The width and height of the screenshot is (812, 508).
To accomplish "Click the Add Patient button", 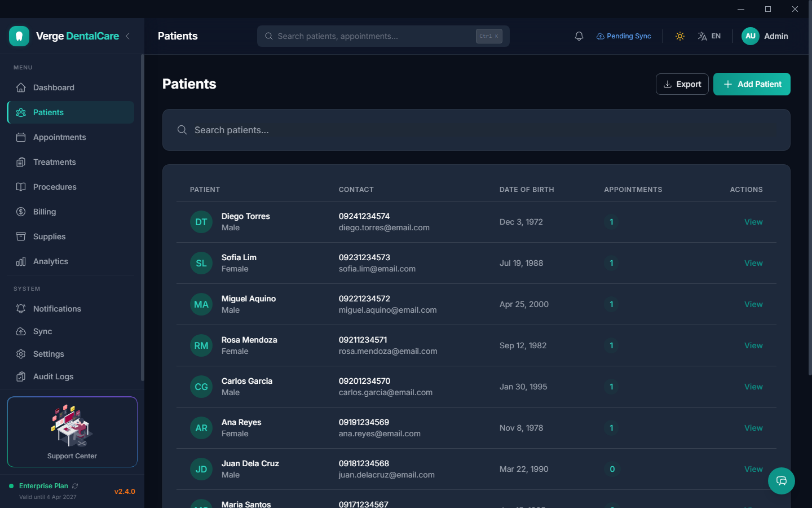I will click(x=752, y=84).
